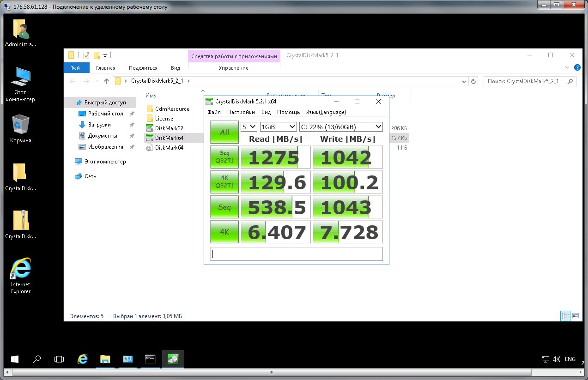Open Загрузки in the navigation pane
Viewport: 588px width, 380px height.
pos(99,125)
